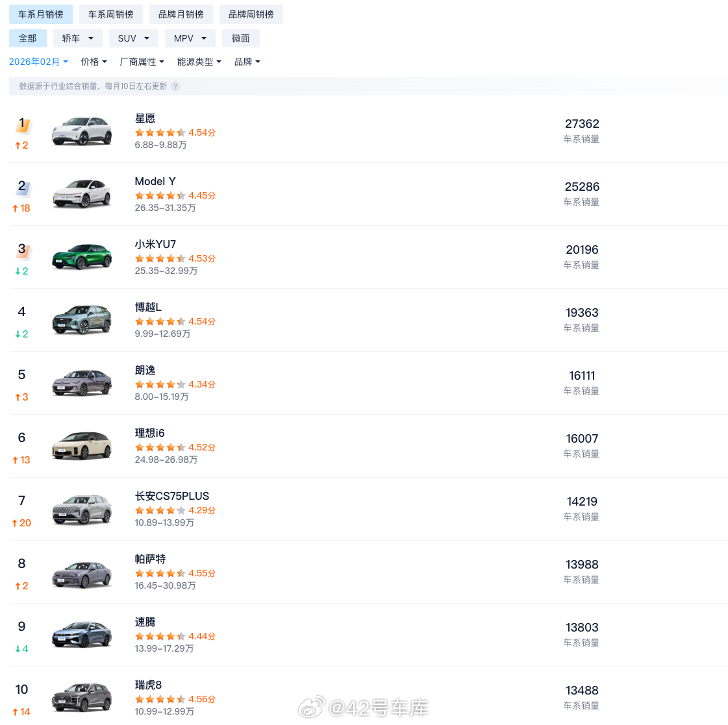The height and width of the screenshot is (725, 728).
Task: Click the Model Y car thumbnail
Action: point(82,194)
